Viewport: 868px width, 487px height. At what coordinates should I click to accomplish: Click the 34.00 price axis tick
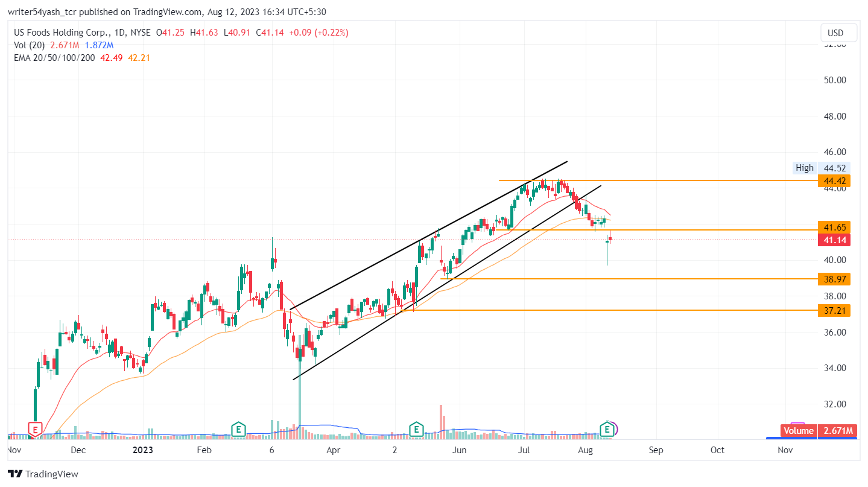coord(835,368)
